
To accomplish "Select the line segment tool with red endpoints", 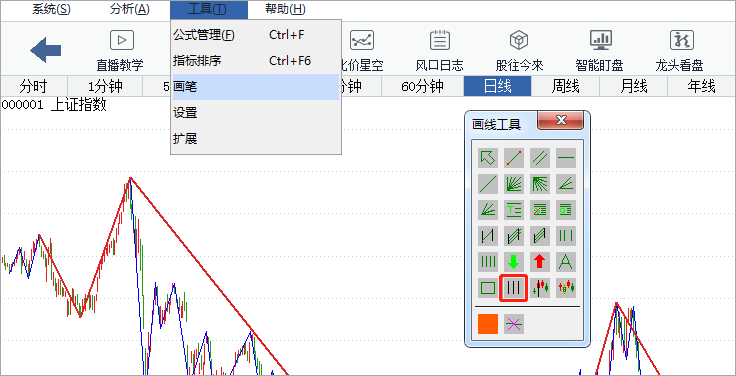I will pyautogui.click(x=514, y=158).
